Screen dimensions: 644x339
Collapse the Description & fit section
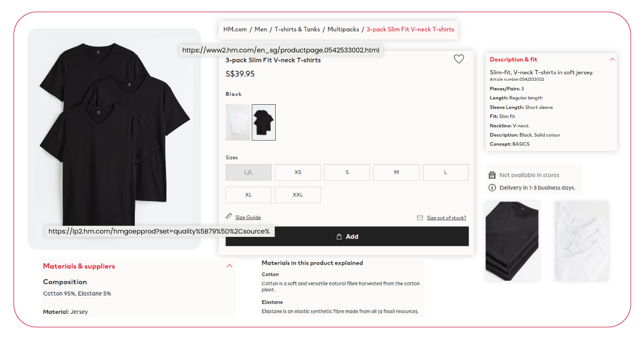(x=612, y=59)
